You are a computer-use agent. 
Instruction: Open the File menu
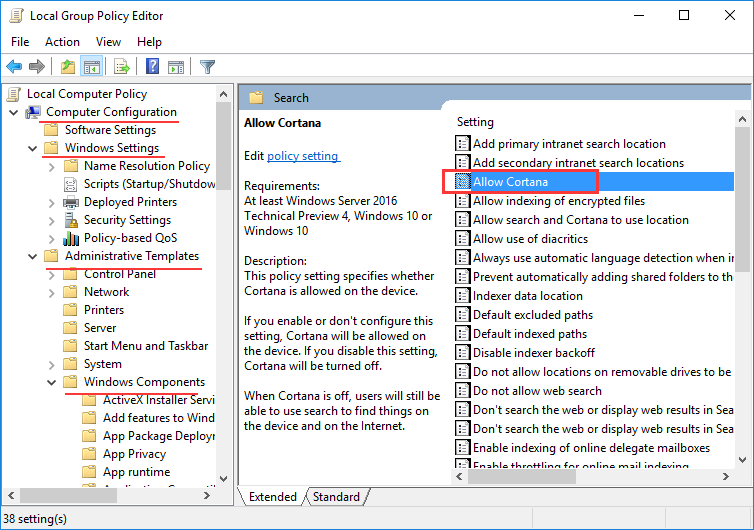tap(20, 42)
